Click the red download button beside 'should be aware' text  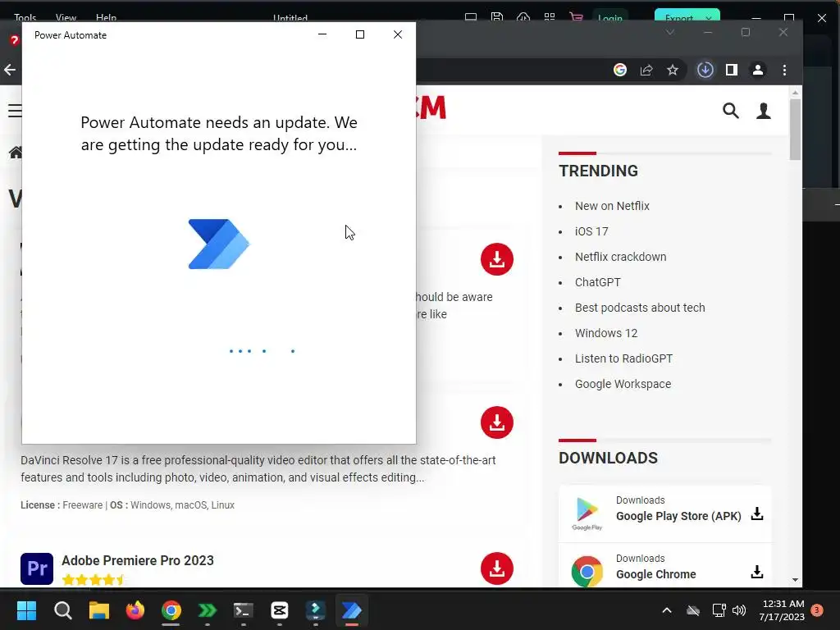tap(496, 259)
